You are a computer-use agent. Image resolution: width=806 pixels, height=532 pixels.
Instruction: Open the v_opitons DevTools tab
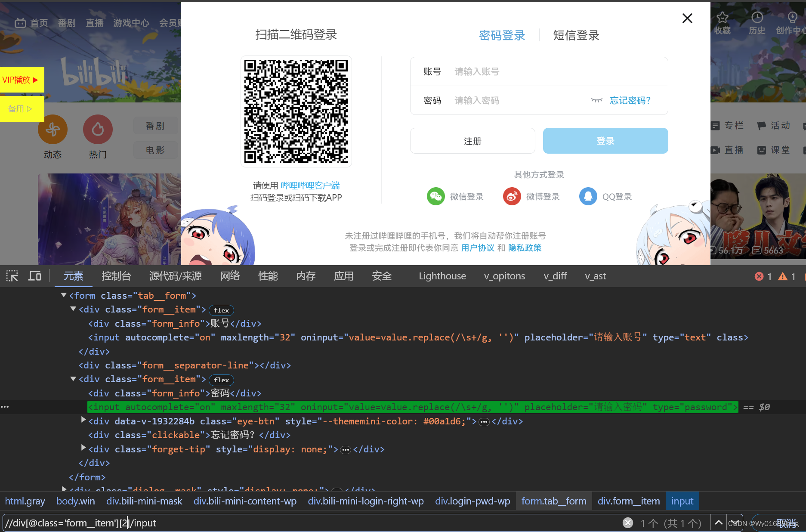[x=504, y=276]
